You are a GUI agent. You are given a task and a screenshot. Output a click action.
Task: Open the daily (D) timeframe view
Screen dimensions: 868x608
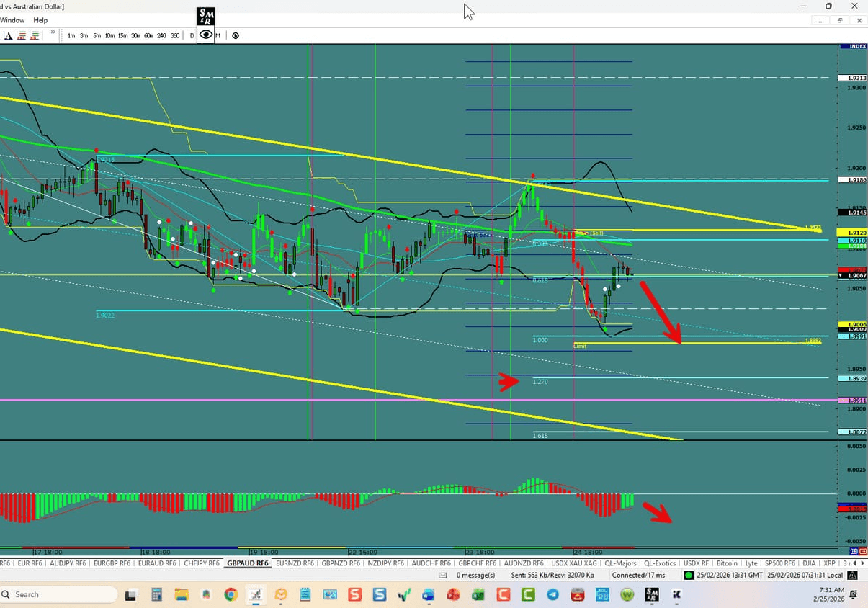(x=191, y=35)
